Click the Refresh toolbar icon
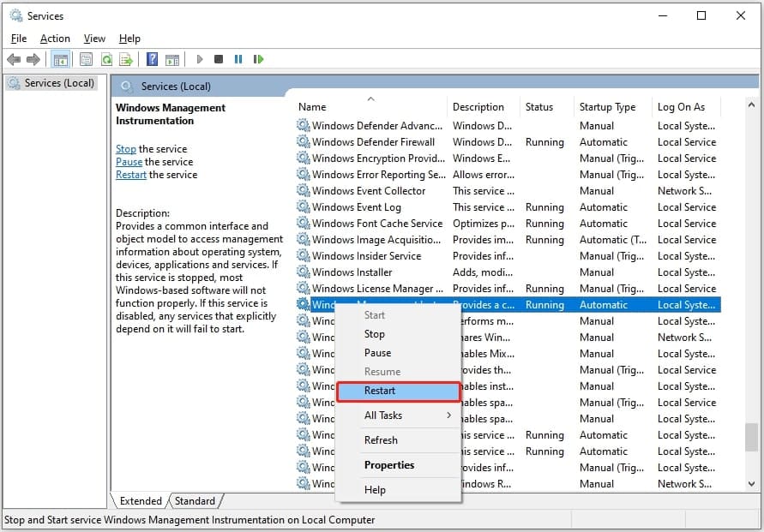Viewport: 764px width, 532px height. [106, 59]
